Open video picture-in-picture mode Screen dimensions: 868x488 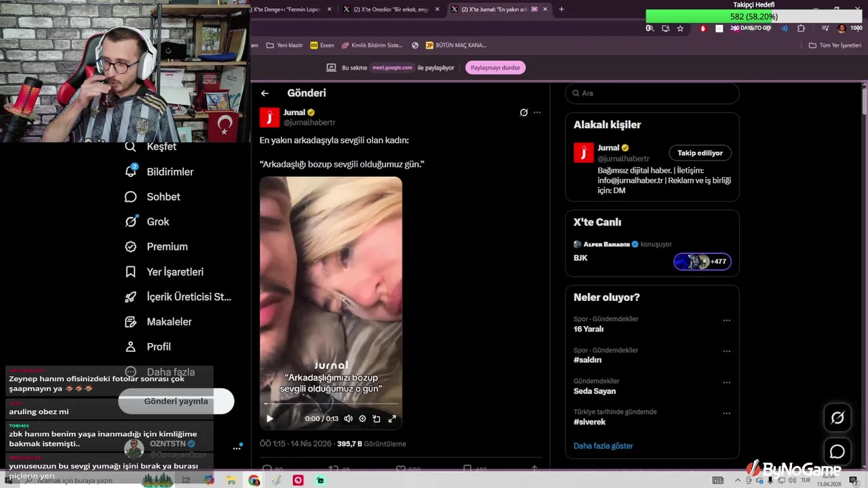click(376, 419)
